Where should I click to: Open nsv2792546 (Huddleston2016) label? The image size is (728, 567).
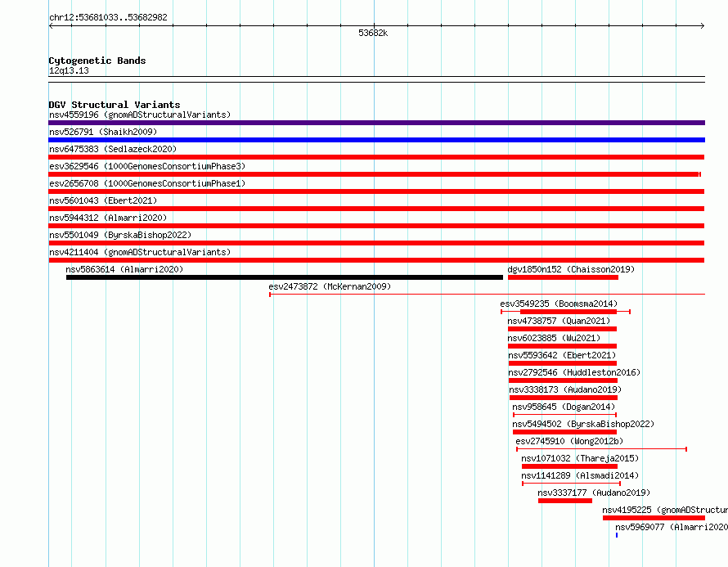tap(574, 372)
